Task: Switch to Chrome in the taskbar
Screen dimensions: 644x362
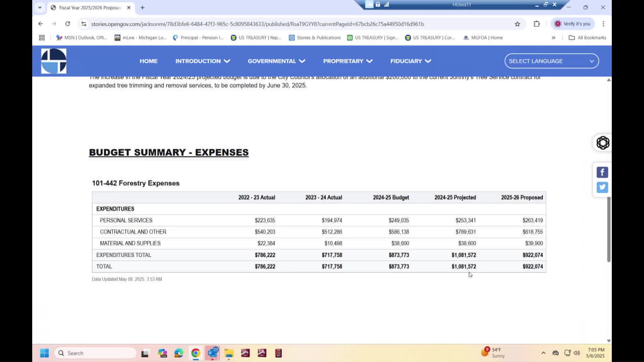Action: 196,353
